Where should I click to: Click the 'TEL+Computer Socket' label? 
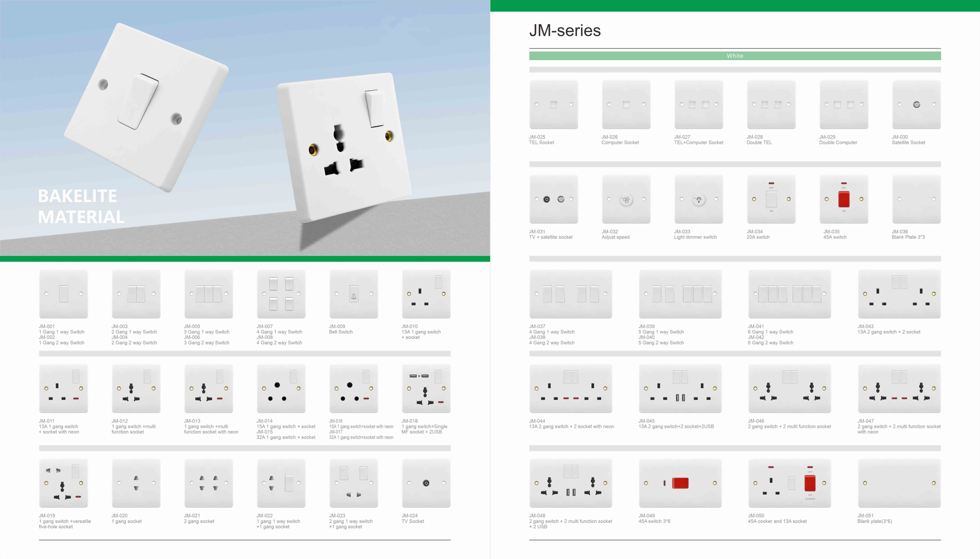[698, 142]
